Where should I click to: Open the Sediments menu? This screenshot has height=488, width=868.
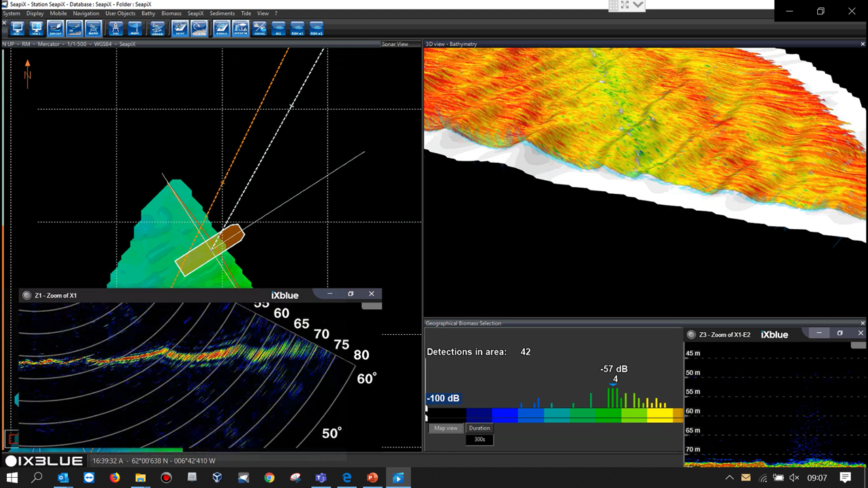coord(222,14)
